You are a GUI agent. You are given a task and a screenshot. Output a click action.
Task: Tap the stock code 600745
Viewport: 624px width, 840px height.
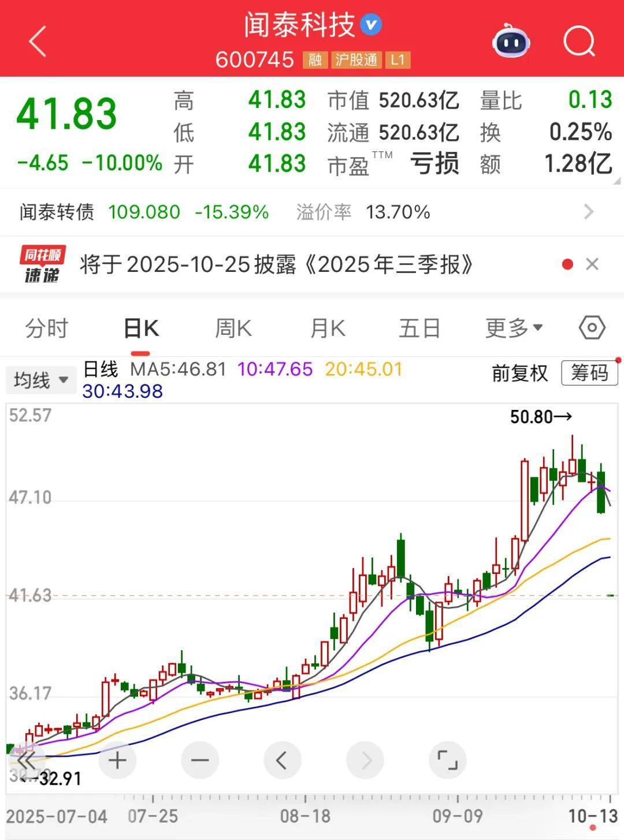pos(255,60)
